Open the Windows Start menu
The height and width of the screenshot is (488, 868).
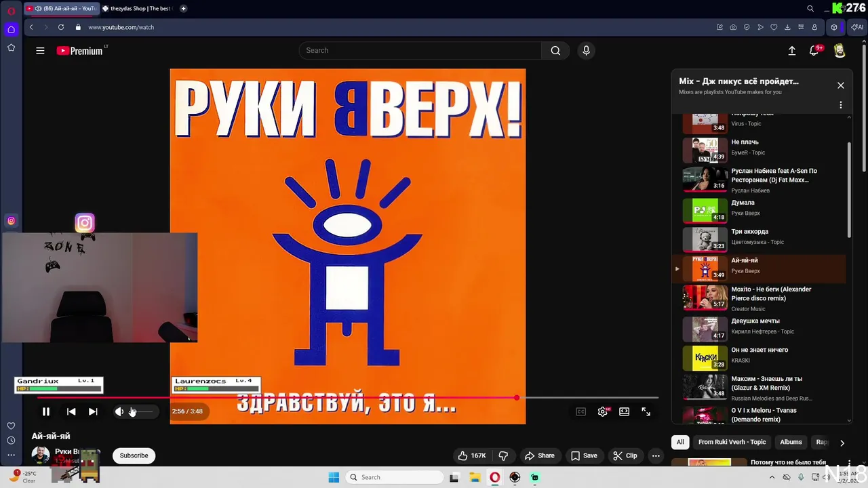coord(334,477)
